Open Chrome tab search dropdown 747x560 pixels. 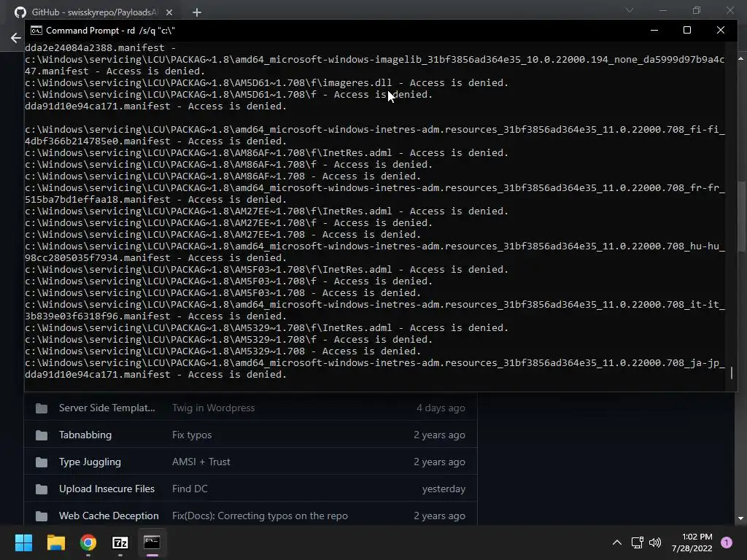pos(630,10)
